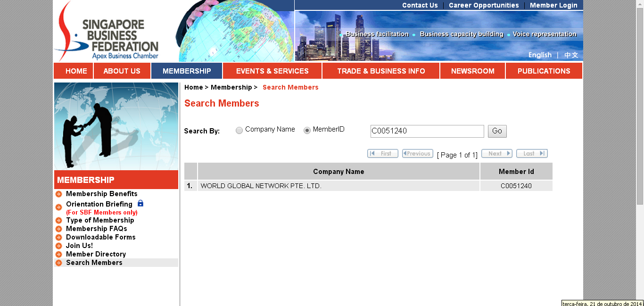Open the ABOUT US menu tab
Screen dimensions: 644x306
122,71
